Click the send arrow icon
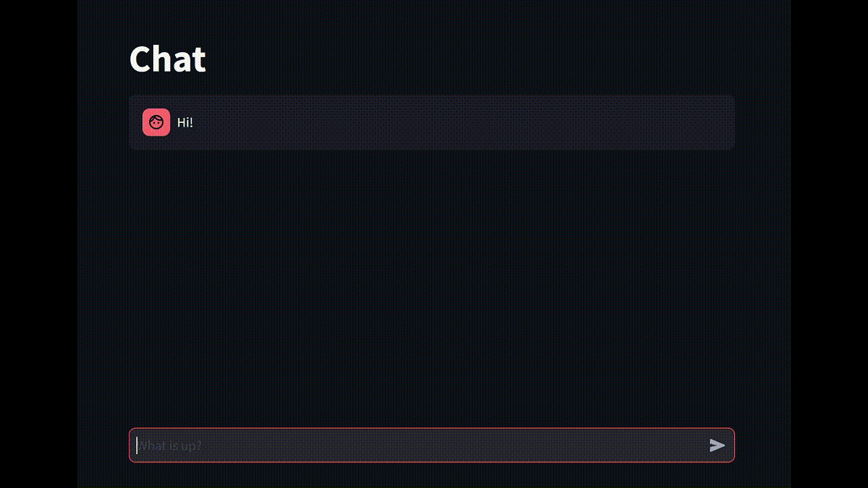The image size is (868, 488). 717,445
